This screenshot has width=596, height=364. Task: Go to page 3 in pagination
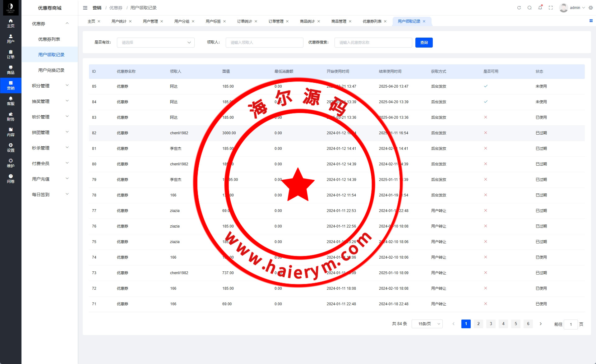pos(491,324)
